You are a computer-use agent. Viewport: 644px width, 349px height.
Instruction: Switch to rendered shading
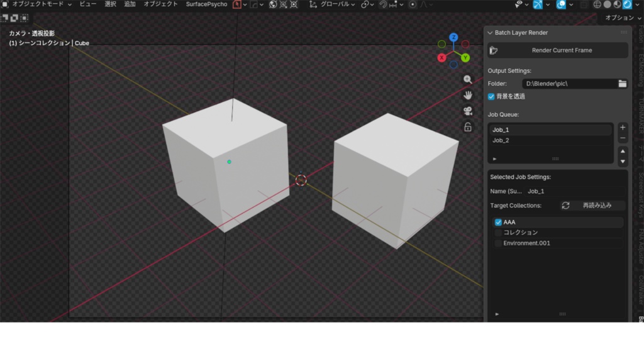point(627,4)
